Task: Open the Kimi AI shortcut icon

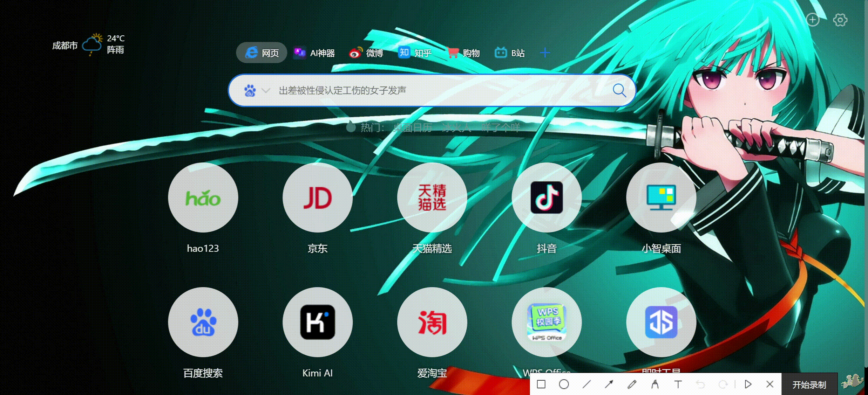Action: (318, 322)
